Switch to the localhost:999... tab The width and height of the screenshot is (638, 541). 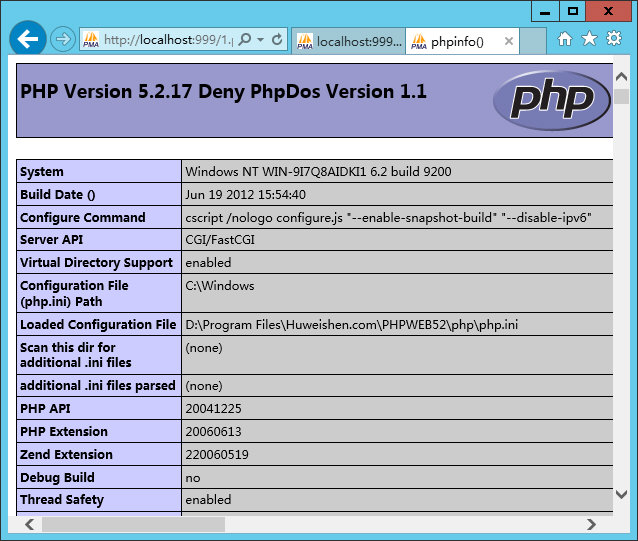tap(349, 41)
